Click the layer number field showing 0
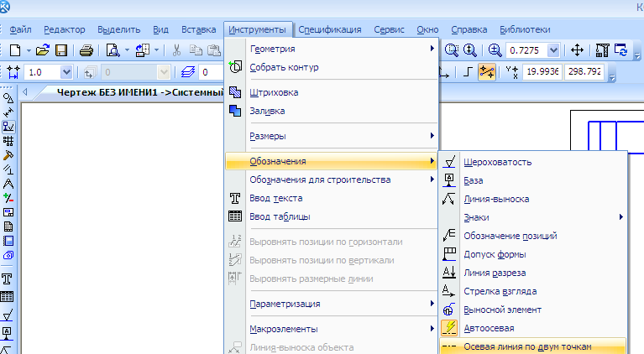Image resolution: width=644 pixels, height=354 pixels. [212, 73]
